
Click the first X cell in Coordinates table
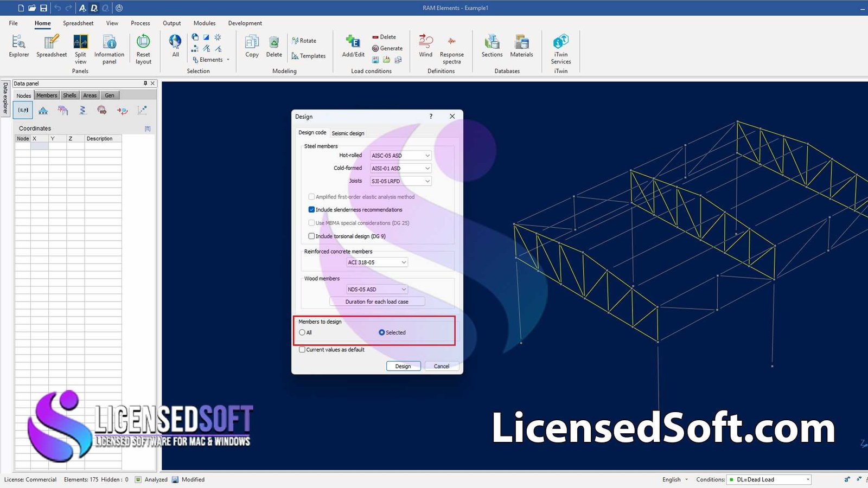coord(40,146)
